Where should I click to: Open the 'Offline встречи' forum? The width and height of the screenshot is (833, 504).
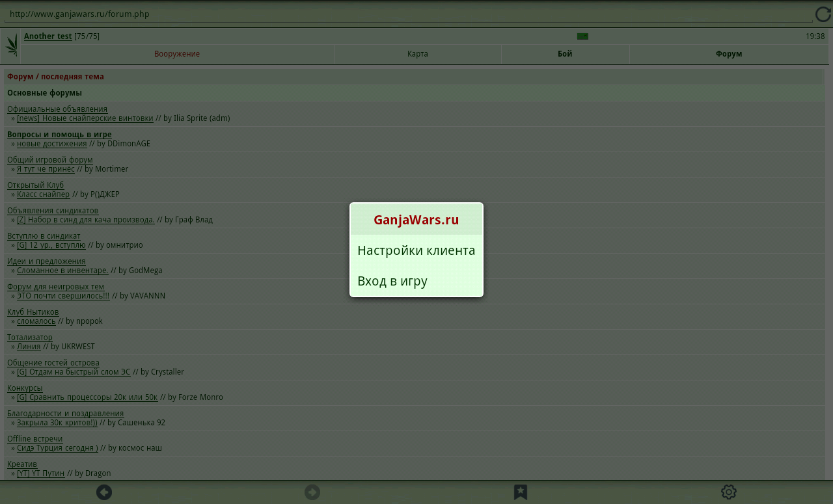(x=35, y=439)
